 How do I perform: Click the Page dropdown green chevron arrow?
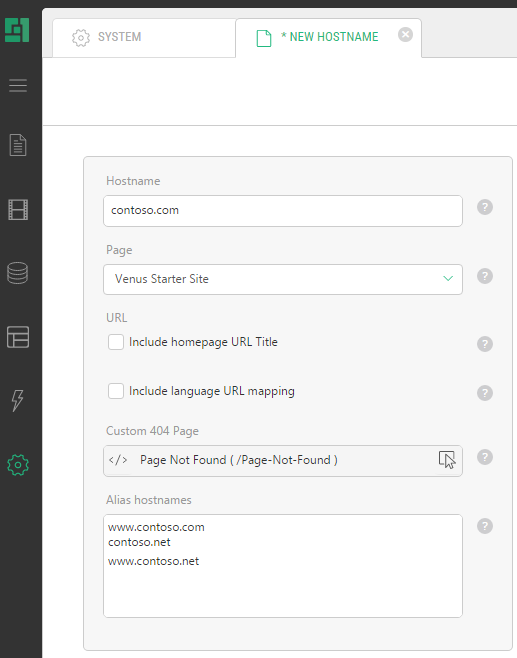point(448,278)
